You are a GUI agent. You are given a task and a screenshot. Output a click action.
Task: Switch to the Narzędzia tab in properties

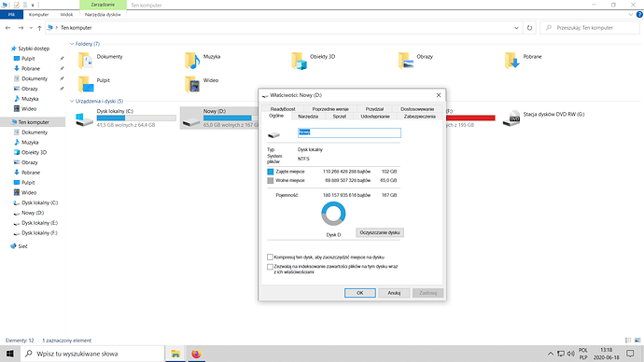(308, 117)
